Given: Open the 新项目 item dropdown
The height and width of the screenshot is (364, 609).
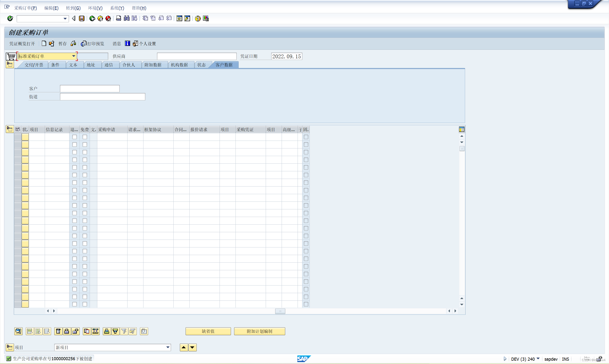Looking at the screenshot, I should tap(168, 347).
